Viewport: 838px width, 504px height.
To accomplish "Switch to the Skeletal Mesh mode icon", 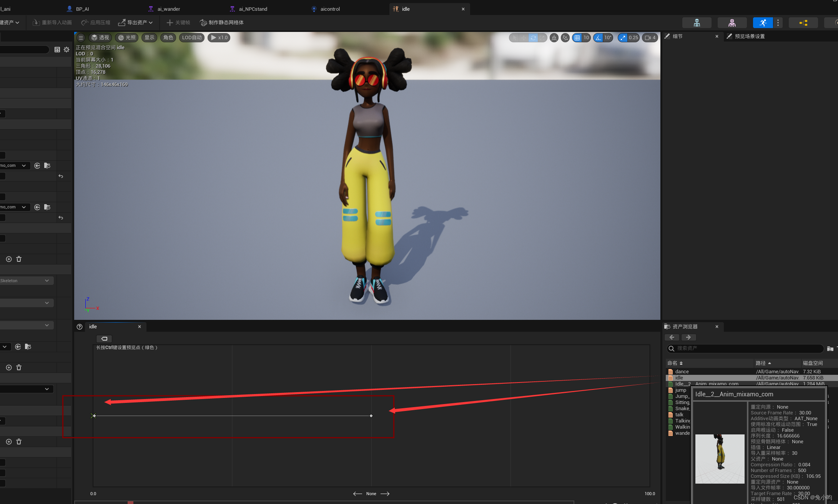I will pyautogui.click(x=732, y=23).
